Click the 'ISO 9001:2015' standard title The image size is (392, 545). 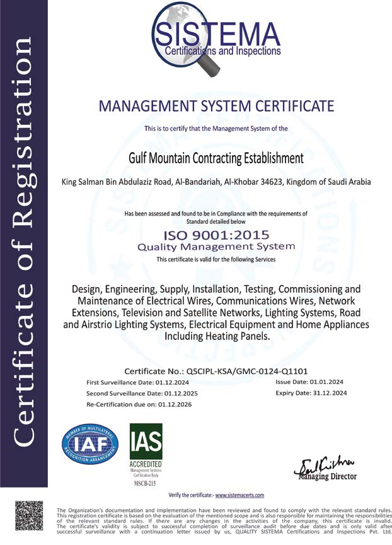coord(216,235)
